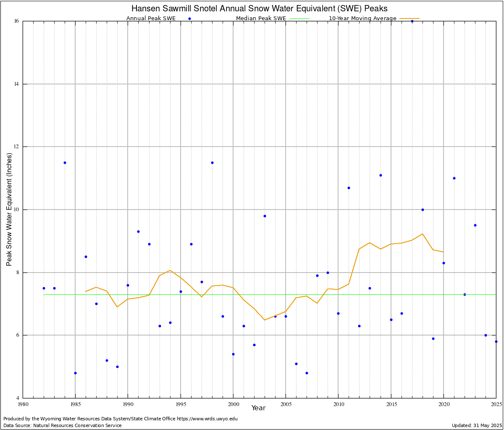Click the 2025 data point at the right edge
Image resolution: width=504 pixels, height=430 pixels.
click(496, 341)
